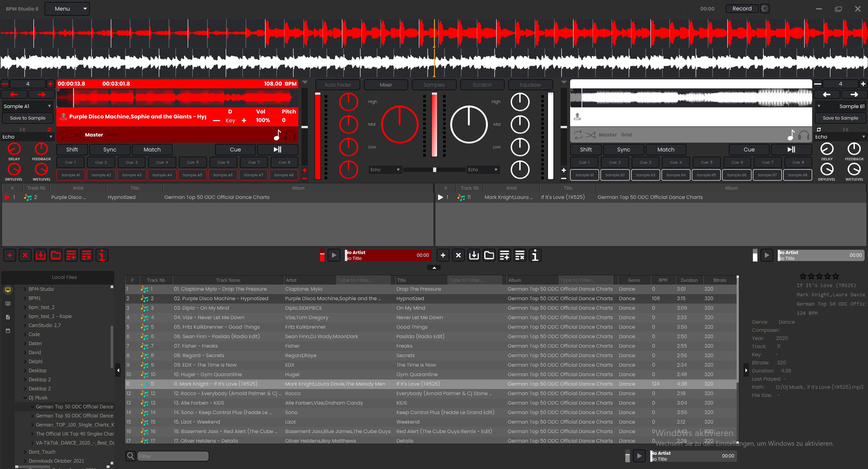
Task: Open the Sample A1 selector dropdown
Action: 27,106
